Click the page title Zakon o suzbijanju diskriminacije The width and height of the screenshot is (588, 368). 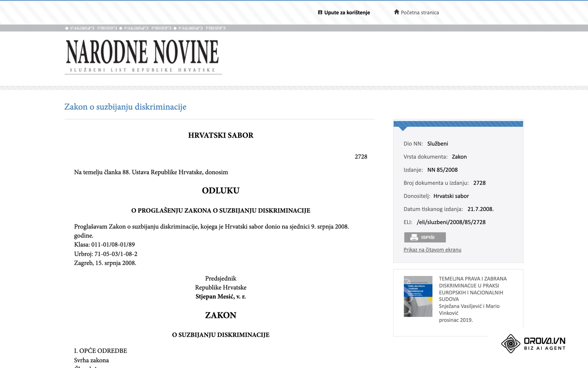125,107
